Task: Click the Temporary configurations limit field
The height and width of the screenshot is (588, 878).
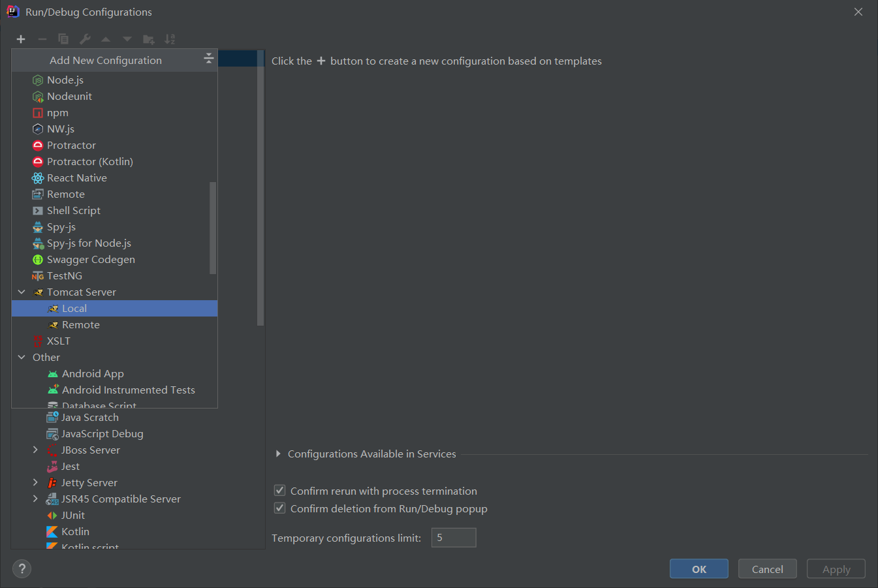Action: (454, 538)
